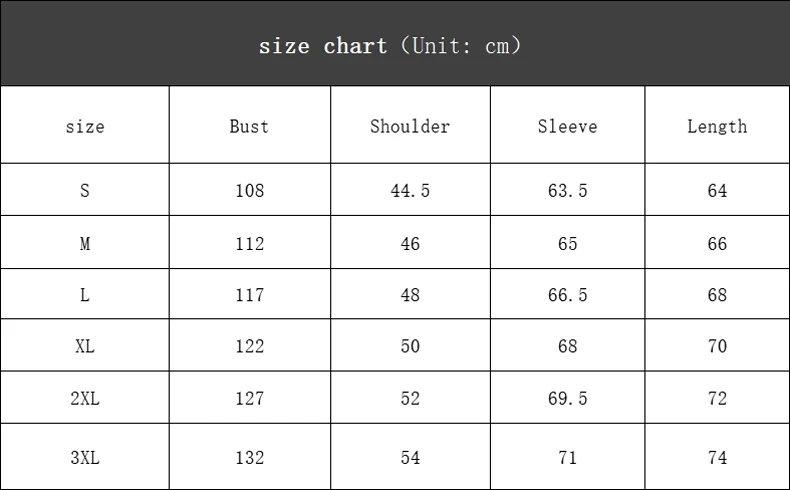Select shoulder value 44.5

[410, 190]
